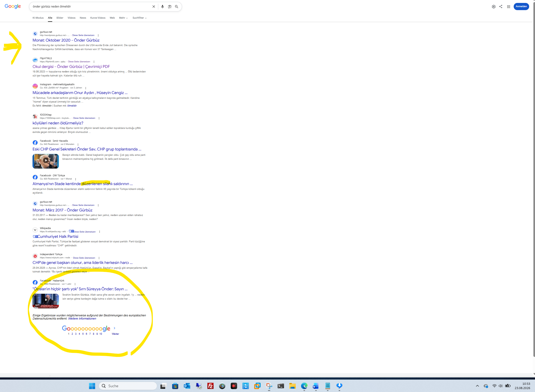Open the Google apps grid
Screen dimensions: 535x392
pyautogui.click(x=509, y=7)
